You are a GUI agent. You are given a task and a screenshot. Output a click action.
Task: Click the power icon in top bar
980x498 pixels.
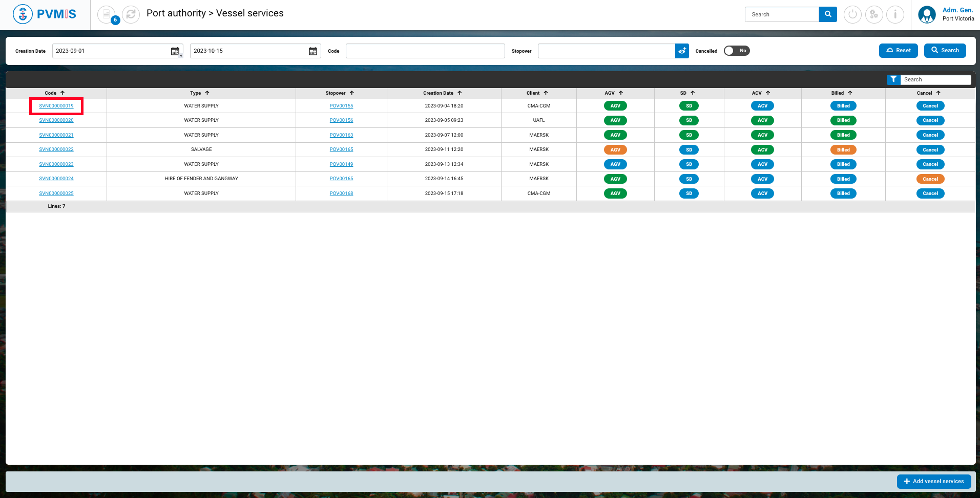852,14
